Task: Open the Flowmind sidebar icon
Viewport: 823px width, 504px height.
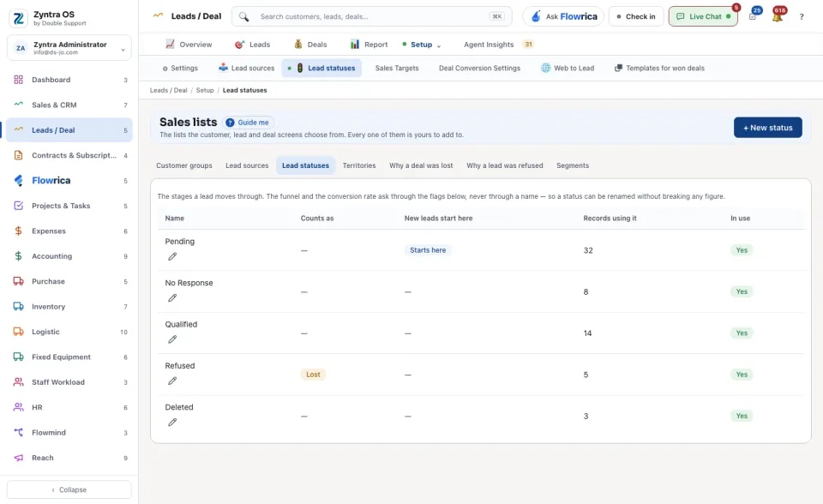Action: [18, 433]
